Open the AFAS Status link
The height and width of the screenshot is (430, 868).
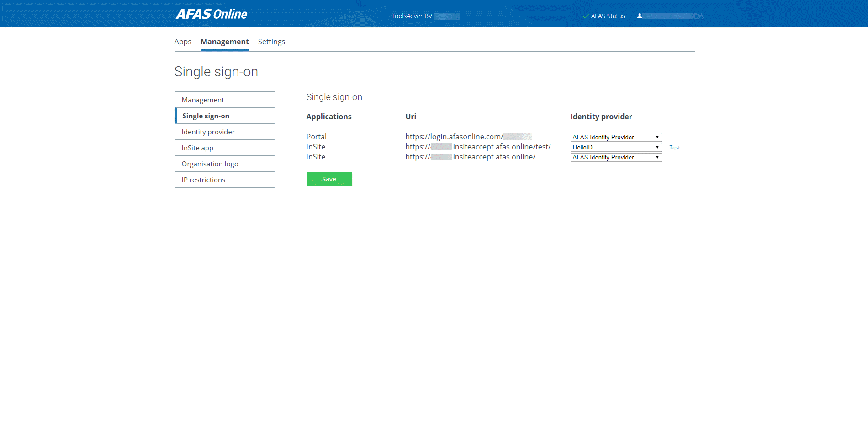(608, 16)
